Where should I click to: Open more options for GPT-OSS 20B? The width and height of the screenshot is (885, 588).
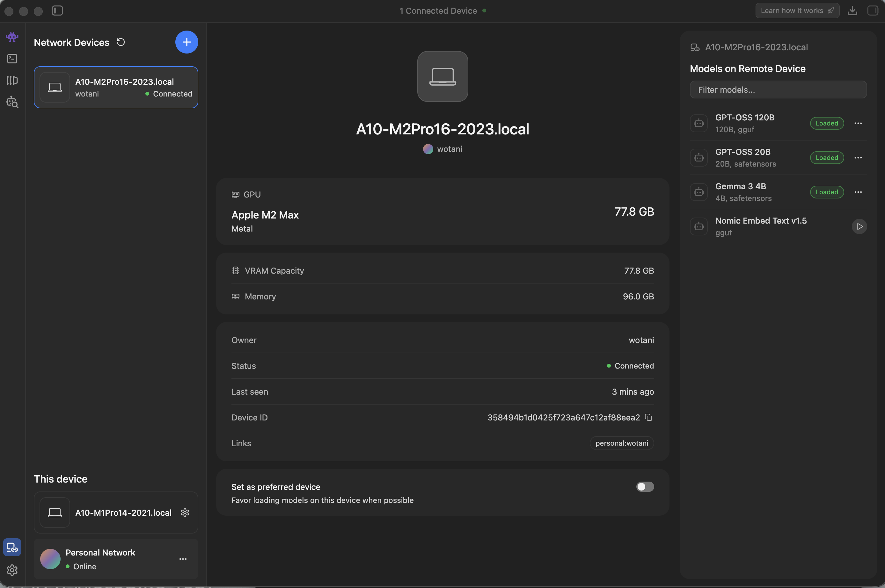[x=858, y=158]
